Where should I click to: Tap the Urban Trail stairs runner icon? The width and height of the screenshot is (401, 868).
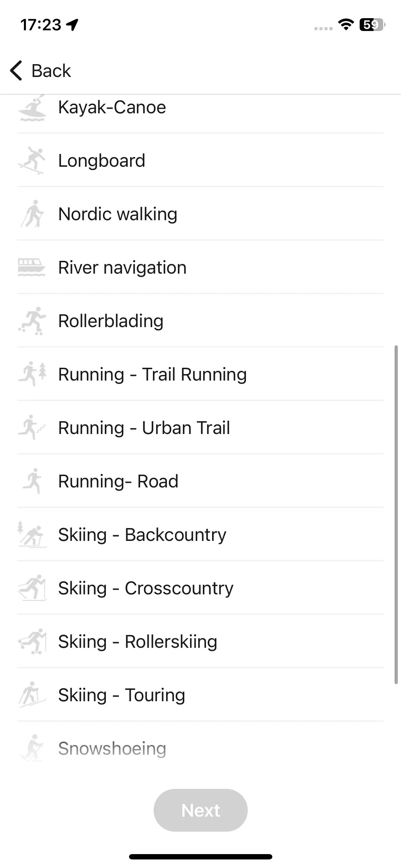32,428
